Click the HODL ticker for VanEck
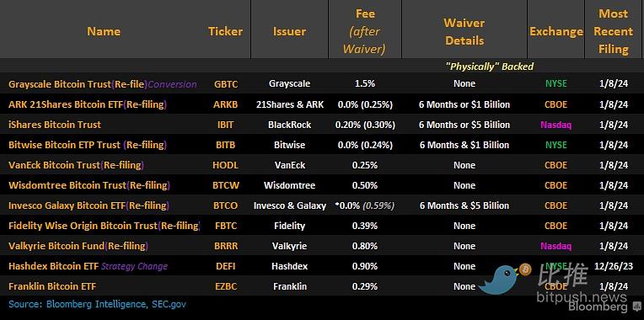 (225, 165)
